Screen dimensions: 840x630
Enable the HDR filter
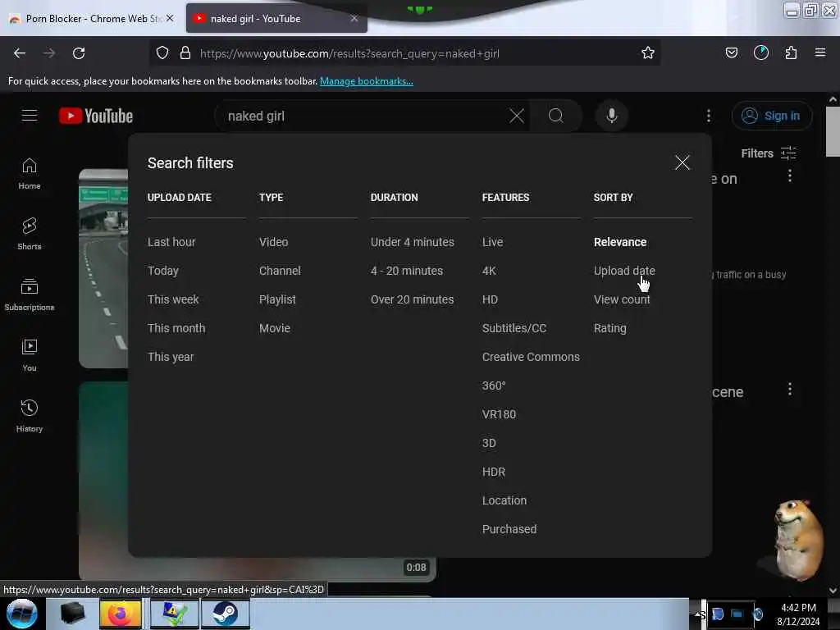tap(493, 472)
